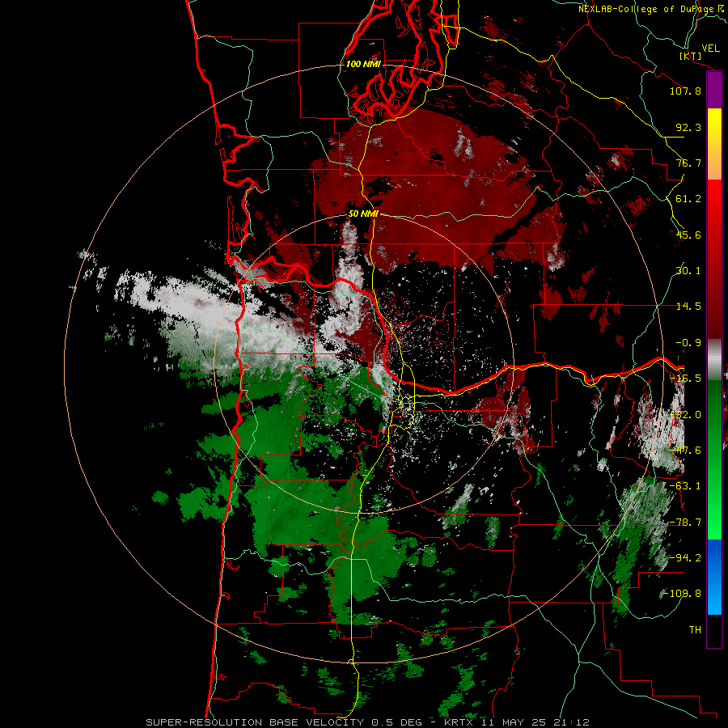Click the 61.2 velocity scale value
Image resolution: width=728 pixels, height=728 pixels.
click(688, 199)
